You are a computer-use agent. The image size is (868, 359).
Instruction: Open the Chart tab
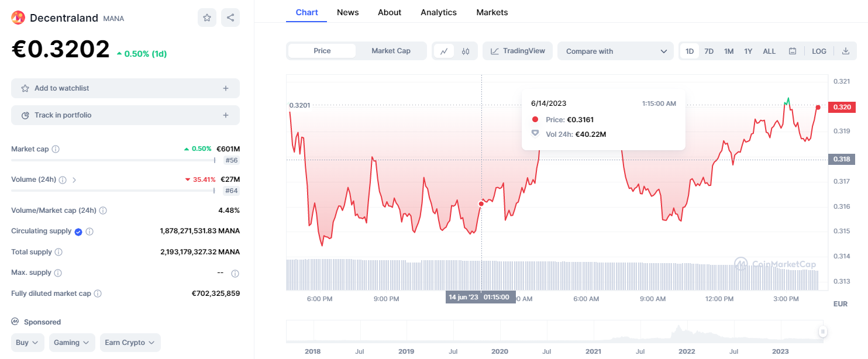pyautogui.click(x=307, y=12)
